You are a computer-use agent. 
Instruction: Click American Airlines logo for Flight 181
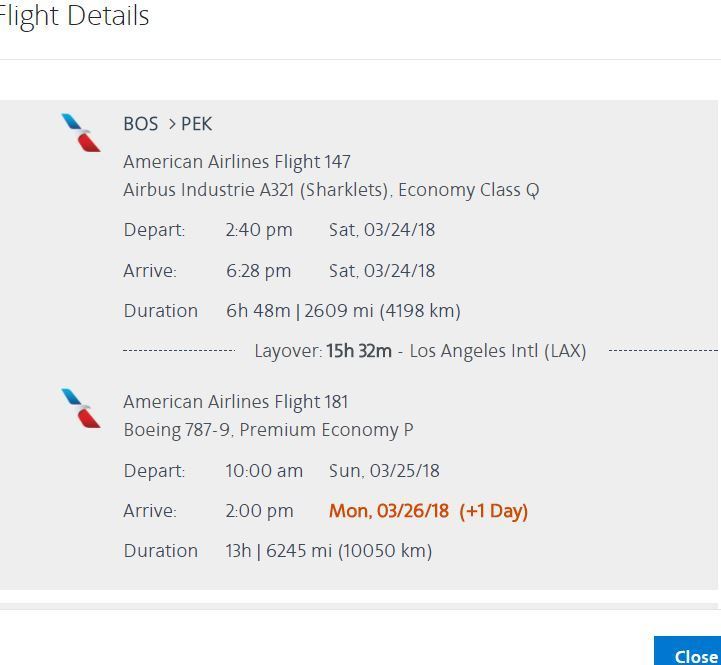pyautogui.click(x=81, y=408)
